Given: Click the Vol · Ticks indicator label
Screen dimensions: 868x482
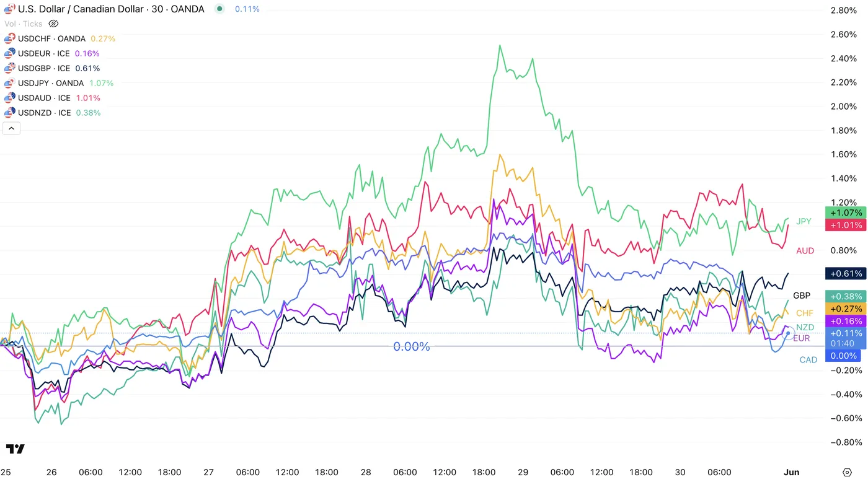Looking at the screenshot, I should (24, 24).
